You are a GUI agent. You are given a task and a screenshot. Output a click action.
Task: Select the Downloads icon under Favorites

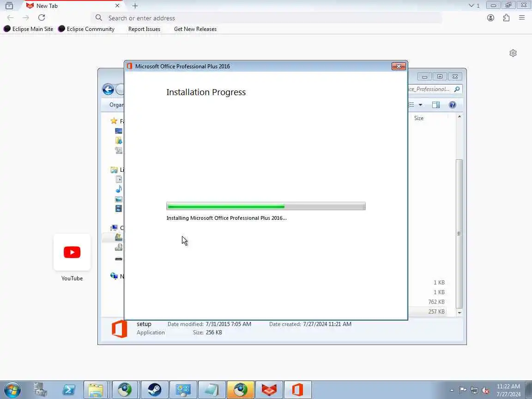(118, 140)
